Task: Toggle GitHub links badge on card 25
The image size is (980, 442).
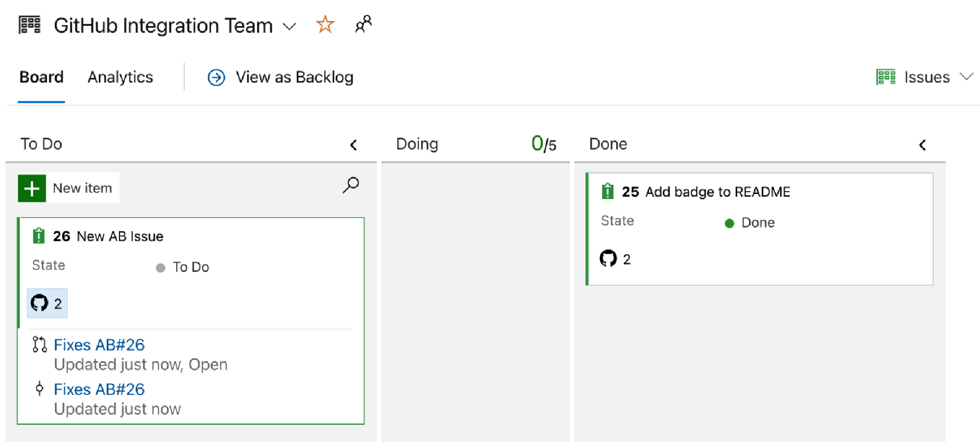Action: click(x=616, y=259)
